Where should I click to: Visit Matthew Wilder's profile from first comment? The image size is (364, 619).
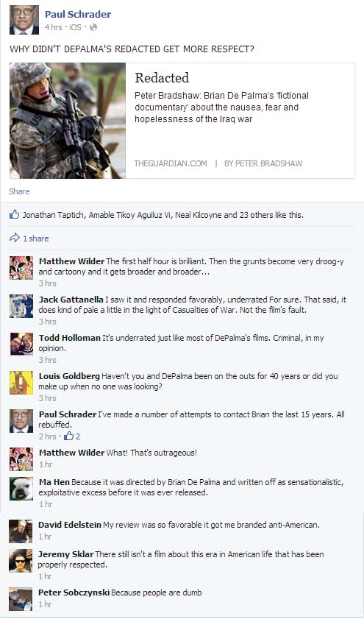coord(72,261)
